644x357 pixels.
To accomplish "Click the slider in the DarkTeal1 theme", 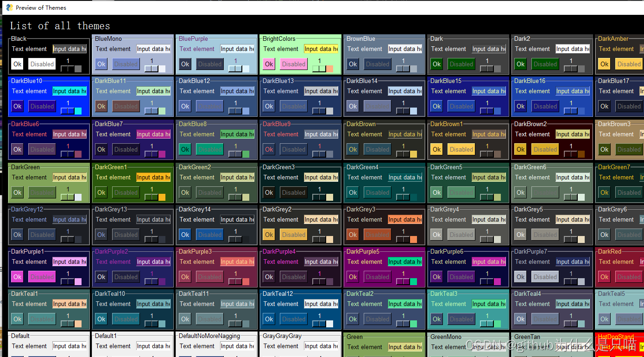I will point(71,324).
